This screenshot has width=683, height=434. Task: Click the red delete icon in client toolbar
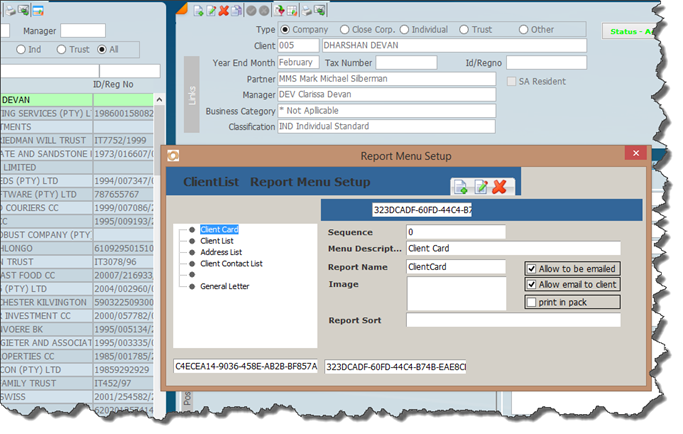(224, 11)
